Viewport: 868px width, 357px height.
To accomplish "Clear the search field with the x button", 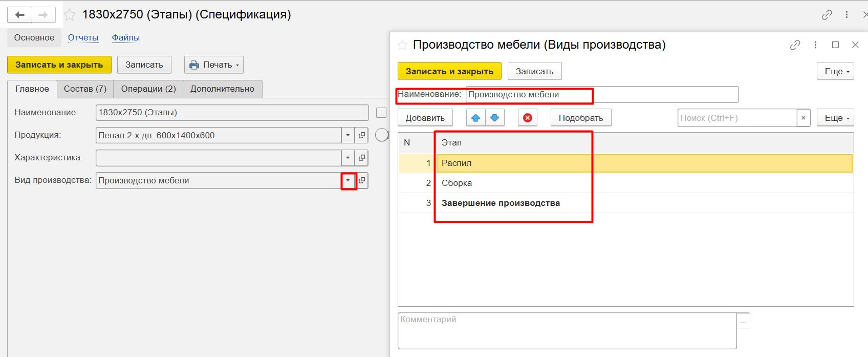I will coord(804,118).
